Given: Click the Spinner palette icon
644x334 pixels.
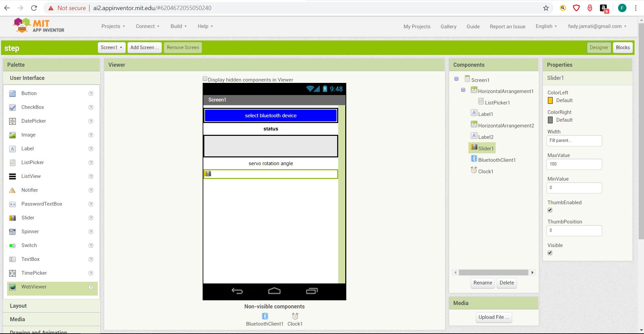Looking at the screenshot, I should [12, 232].
